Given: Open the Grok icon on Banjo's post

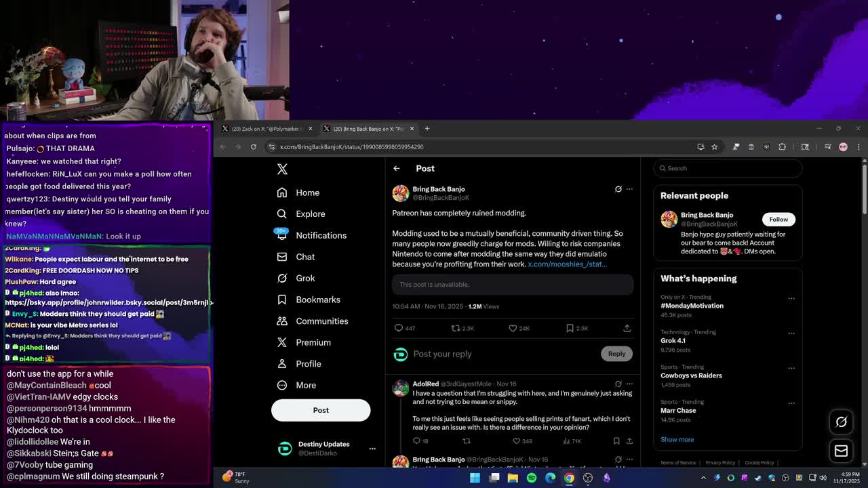Looking at the screenshot, I should pos(618,189).
